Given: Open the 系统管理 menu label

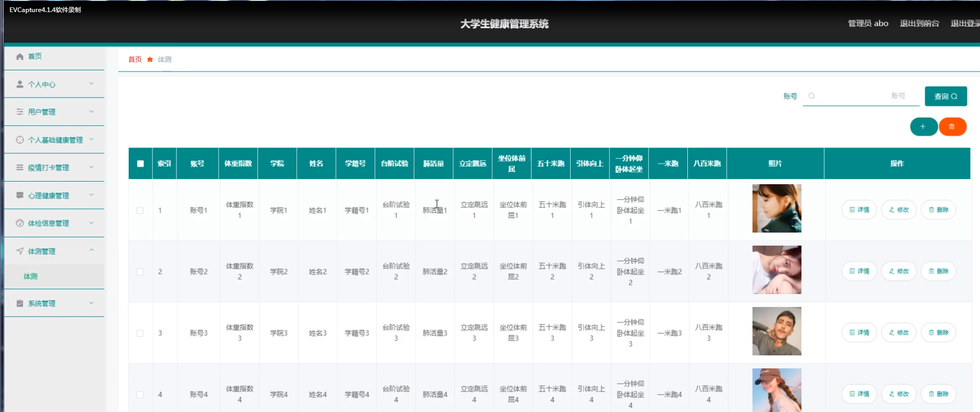Looking at the screenshot, I should coord(42,303).
